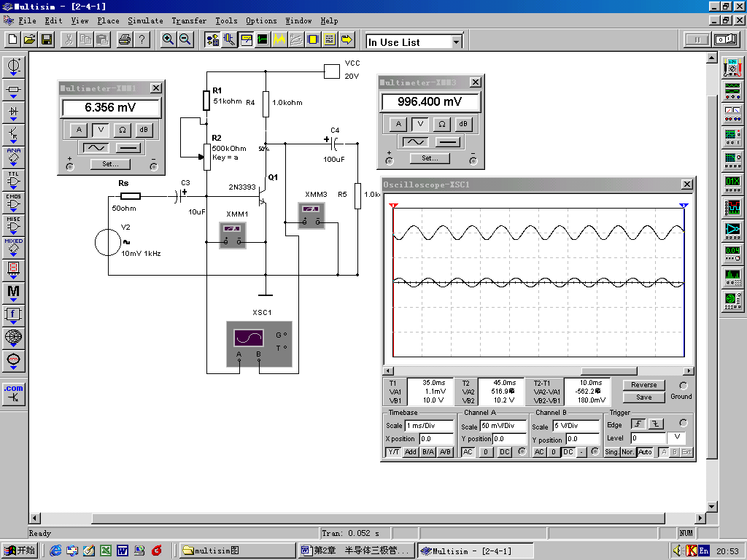Open TTL component bin
Screen dimensions: 747x560
click(13, 181)
